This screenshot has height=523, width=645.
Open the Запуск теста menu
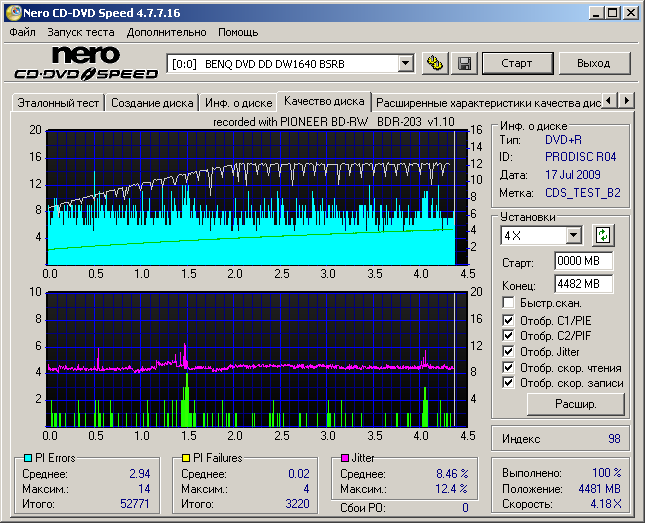(81, 32)
